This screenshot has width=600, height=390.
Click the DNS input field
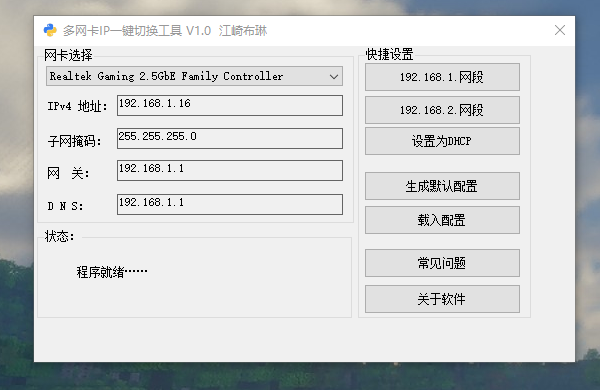230,204
